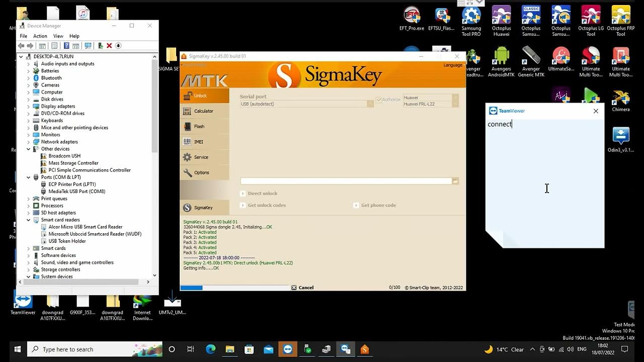Click the SigmaKey icon in taskbar
This screenshot has width=644, height=362.
coord(365,349)
